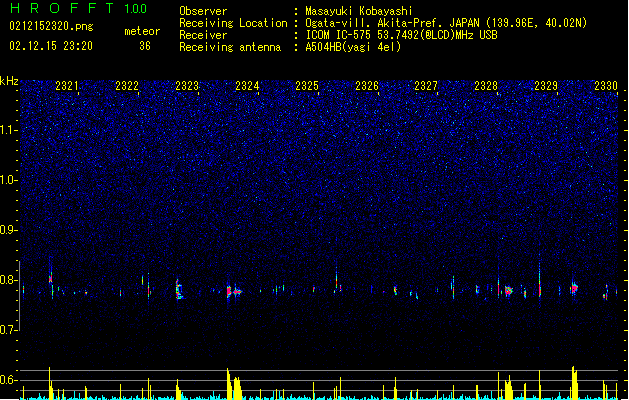Screen dimensions: 629x400
Task: Select the observer name Masayuki Kobayashi
Action: coord(359,11)
